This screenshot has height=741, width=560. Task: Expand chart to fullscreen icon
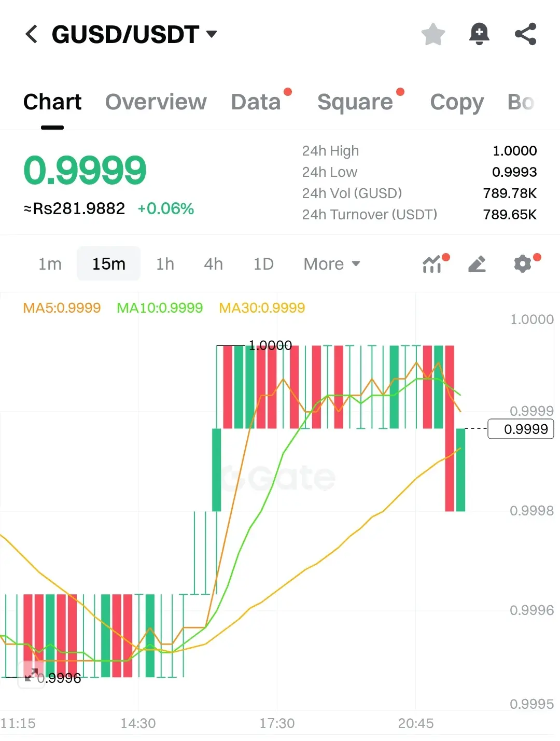coord(31,675)
